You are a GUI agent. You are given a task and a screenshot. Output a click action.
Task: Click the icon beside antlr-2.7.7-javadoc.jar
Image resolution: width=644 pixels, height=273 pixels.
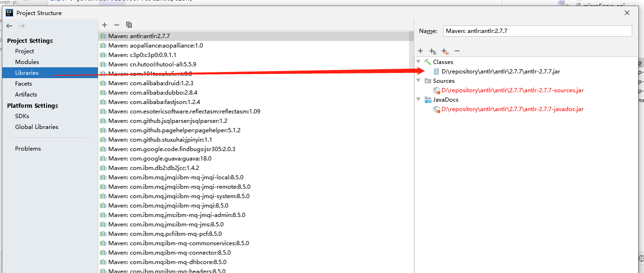pyautogui.click(x=436, y=109)
